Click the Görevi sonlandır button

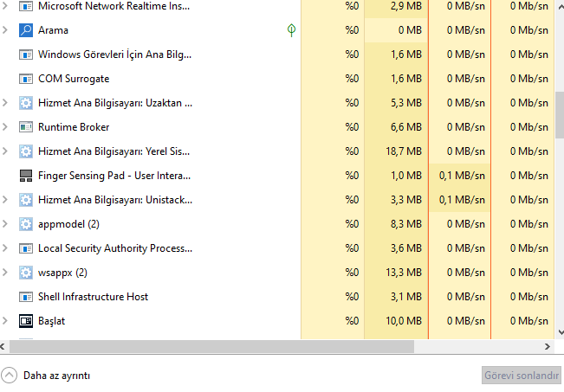point(522,376)
